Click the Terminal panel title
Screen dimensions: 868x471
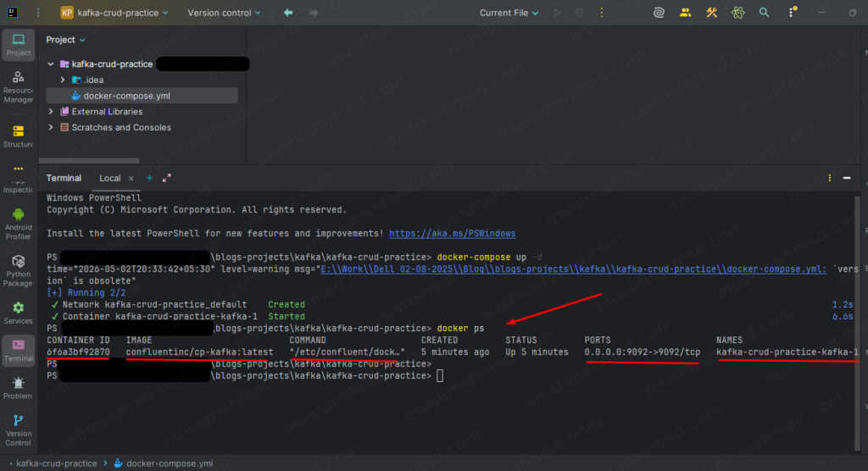tap(64, 178)
